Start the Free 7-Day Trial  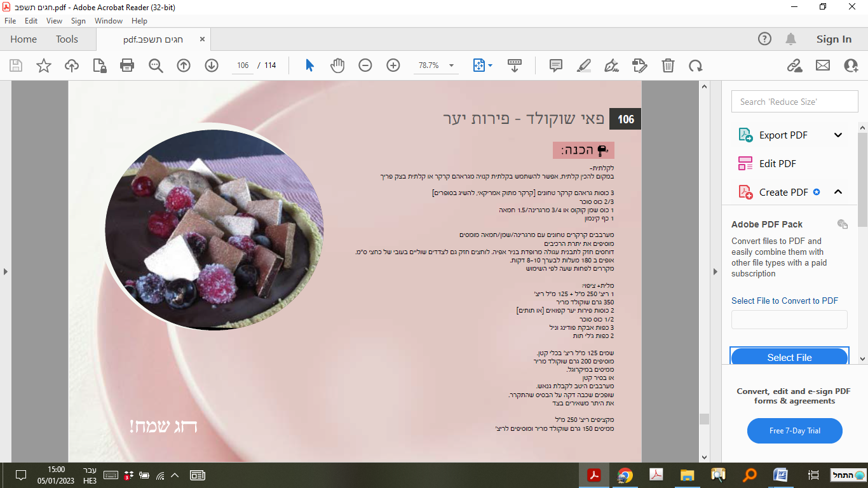tap(795, 431)
